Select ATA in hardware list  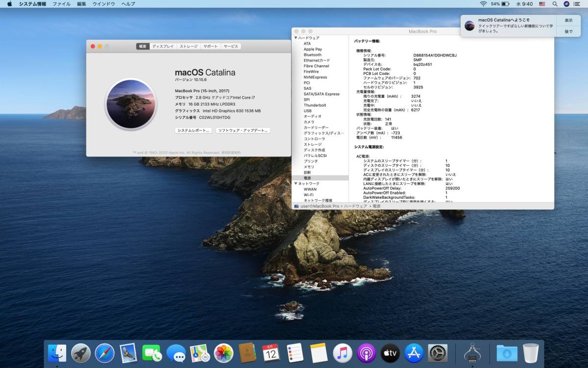pos(307,44)
